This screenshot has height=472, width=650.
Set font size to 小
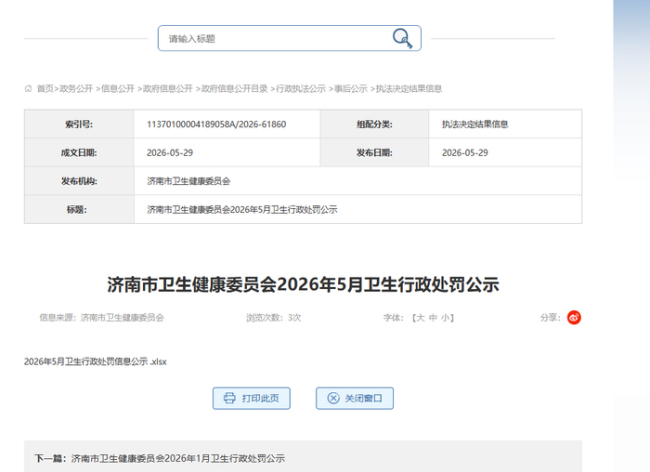(445, 318)
